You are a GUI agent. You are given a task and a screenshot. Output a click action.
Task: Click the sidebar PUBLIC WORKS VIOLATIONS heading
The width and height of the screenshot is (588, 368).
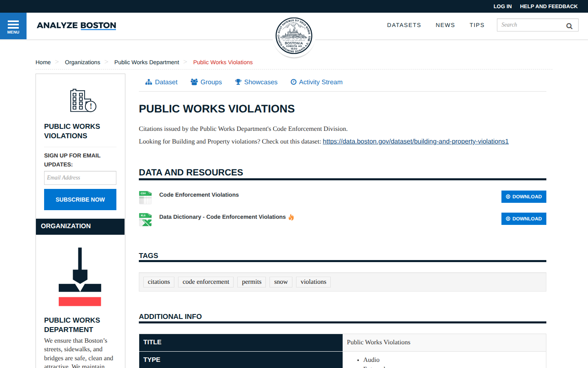click(72, 131)
